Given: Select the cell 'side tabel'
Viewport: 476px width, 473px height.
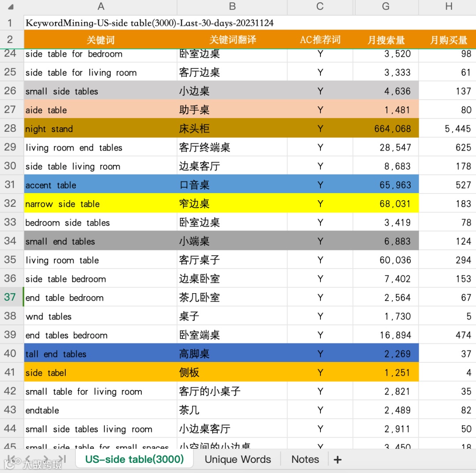Looking at the screenshot, I should (100, 372).
